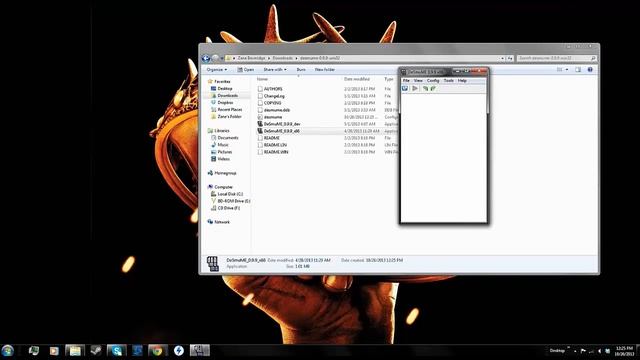
Task: Open the Config menu in DeSmuME
Action: (x=433, y=80)
